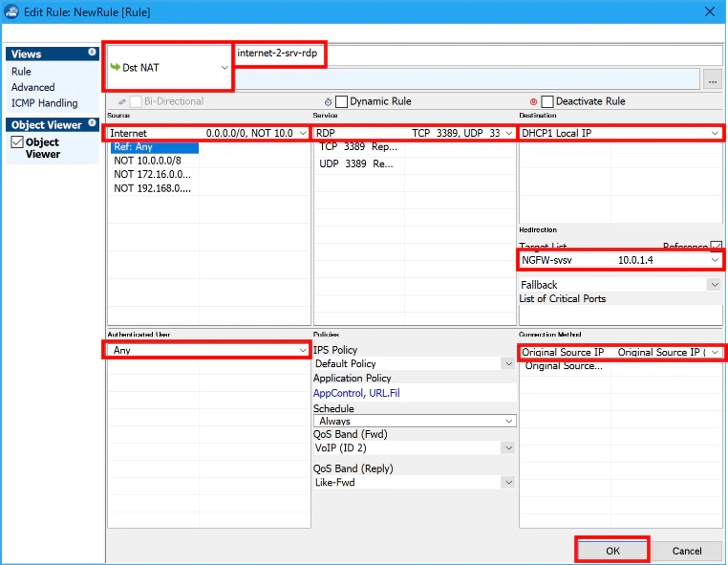Uncheck the Object Viewer checkbox
Viewport: 728px width, 565px height.
[x=17, y=141]
